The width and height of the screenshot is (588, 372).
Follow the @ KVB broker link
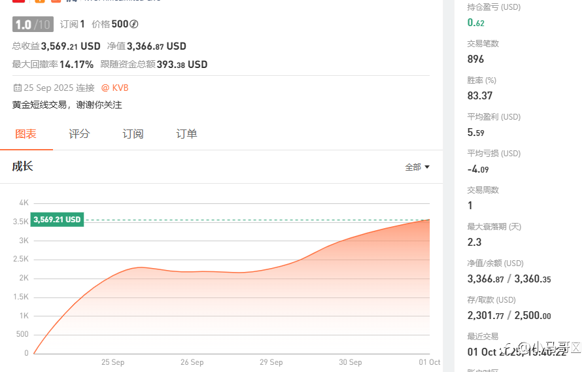114,88
